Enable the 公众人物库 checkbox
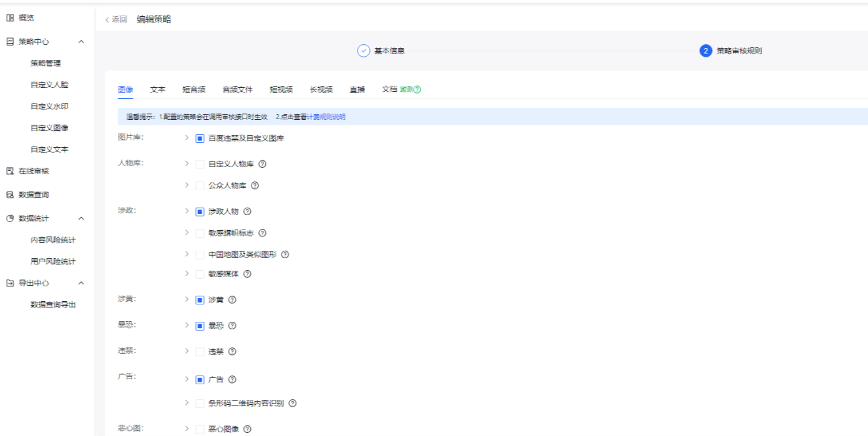 point(200,185)
